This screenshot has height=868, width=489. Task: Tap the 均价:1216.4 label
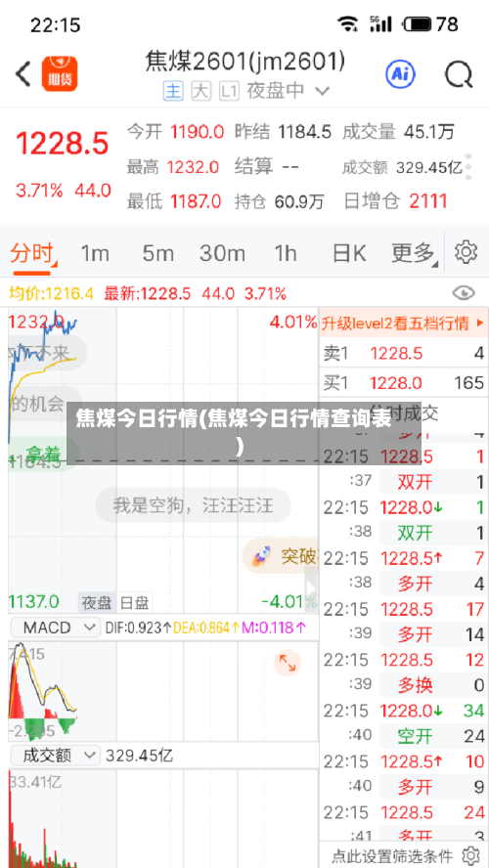52,293
